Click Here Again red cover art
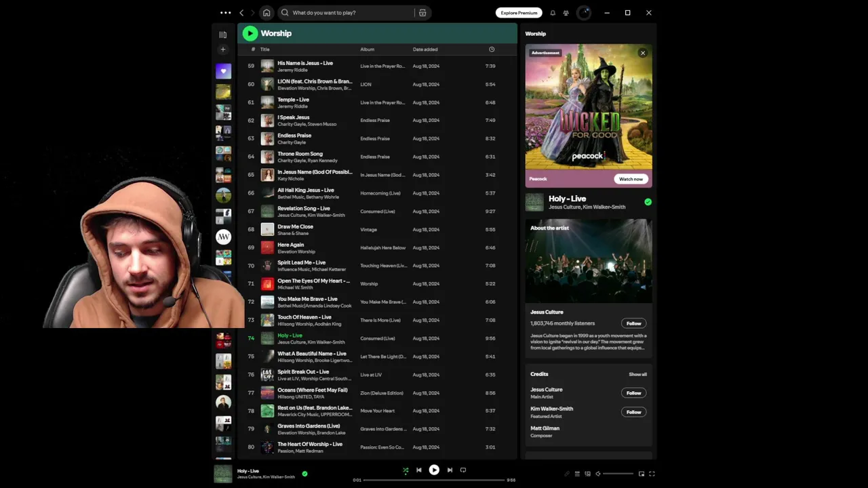This screenshot has height=488, width=868. pyautogui.click(x=267, y=247)
